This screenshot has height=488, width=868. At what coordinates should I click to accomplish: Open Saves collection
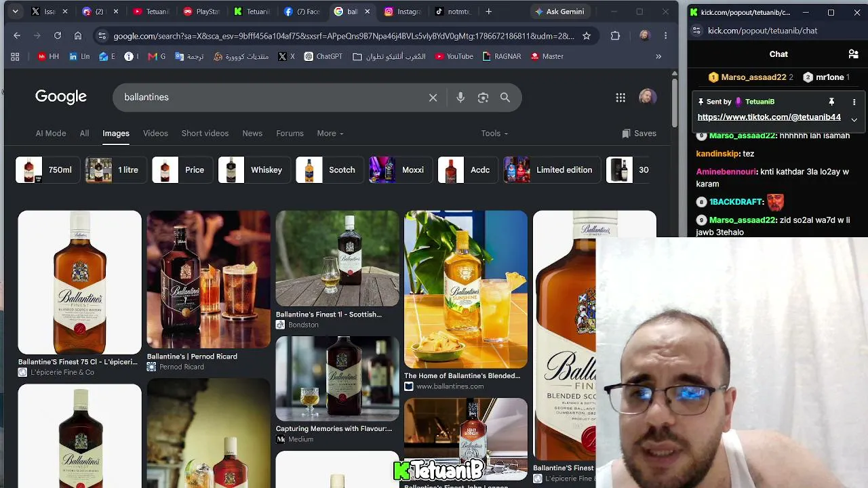point(639,134)
